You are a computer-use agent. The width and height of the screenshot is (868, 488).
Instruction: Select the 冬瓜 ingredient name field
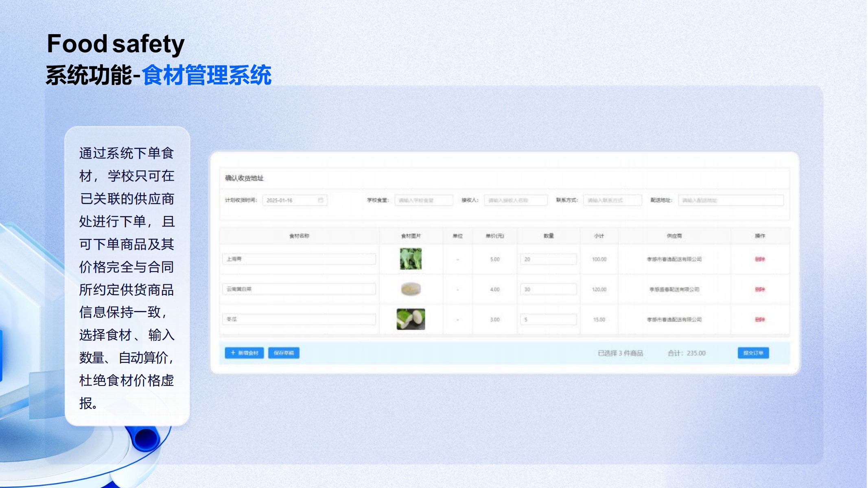coord(299,319)
